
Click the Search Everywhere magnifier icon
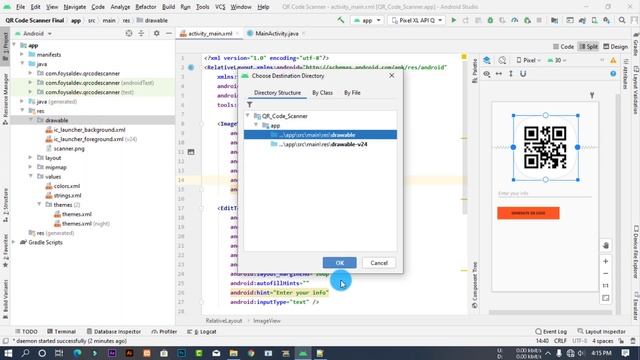622,20
